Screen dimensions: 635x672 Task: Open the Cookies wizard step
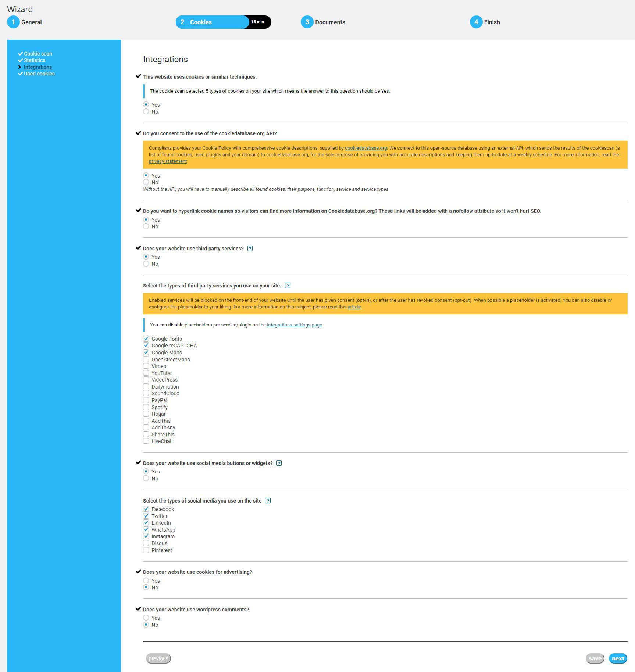click(x=201, y=22)
